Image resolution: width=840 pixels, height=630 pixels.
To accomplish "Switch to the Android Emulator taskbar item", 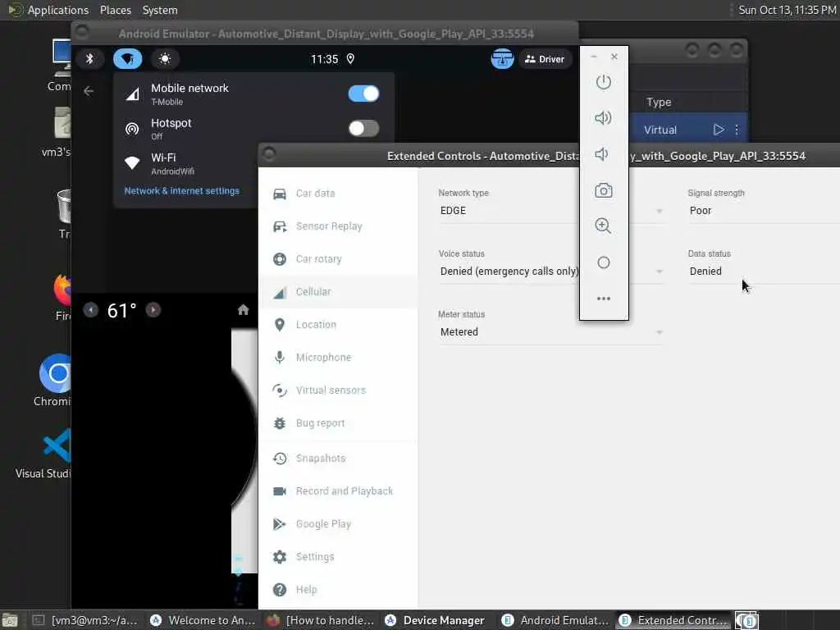I will tap(556, 620).
